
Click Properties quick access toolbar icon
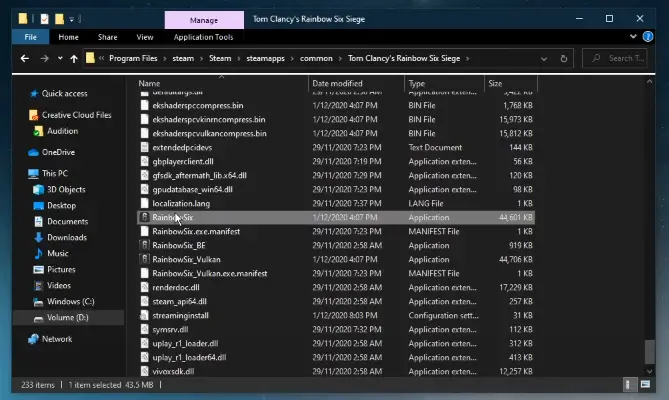coord(44,19)
